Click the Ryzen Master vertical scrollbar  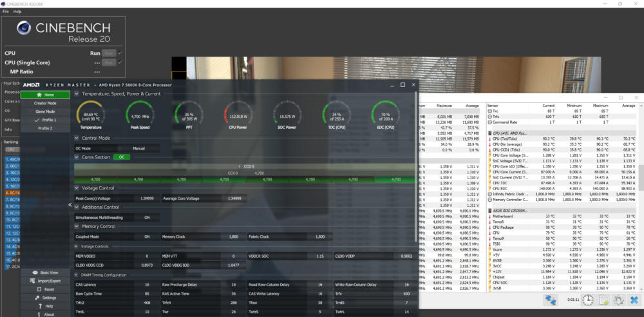click(417, 166)
